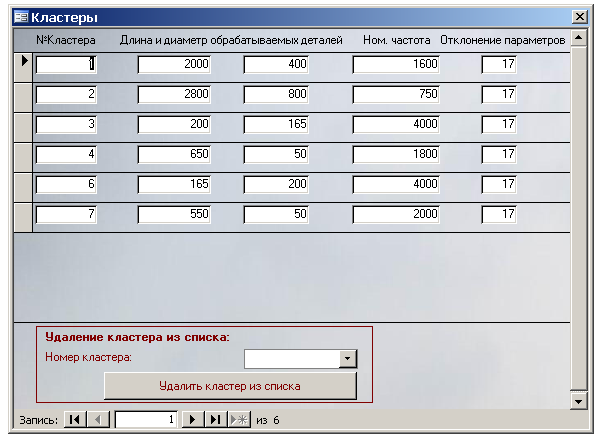Click cluster number field containing 3
Screen dimensions: 600x442
[x=66, y=124]
